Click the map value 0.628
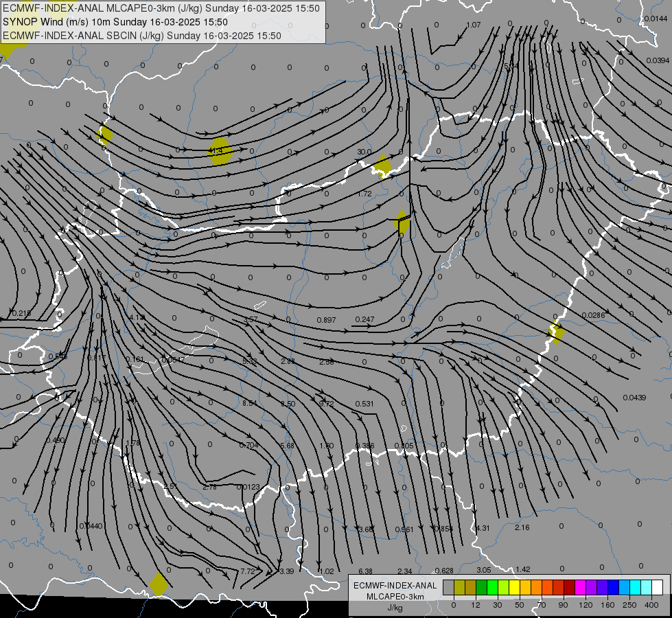This screenshot has width=672, height=618. 444,571
